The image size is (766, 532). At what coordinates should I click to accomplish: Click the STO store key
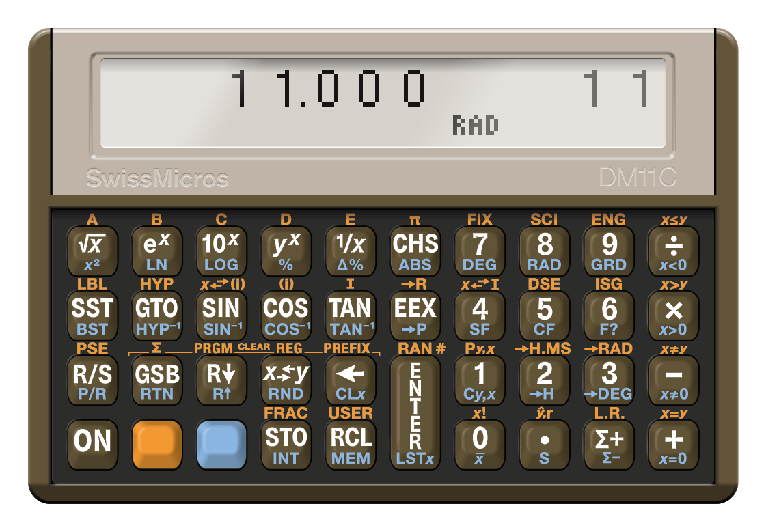[x=286, y=445]
